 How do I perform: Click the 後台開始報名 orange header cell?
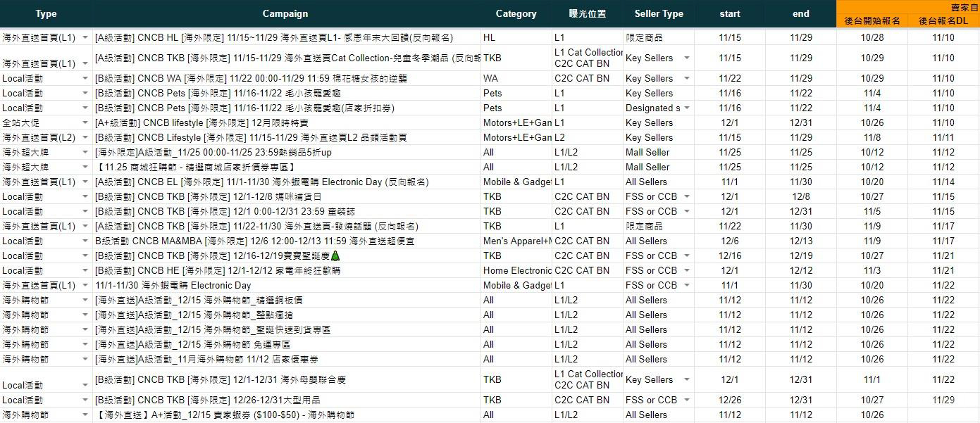pos(871,21)
